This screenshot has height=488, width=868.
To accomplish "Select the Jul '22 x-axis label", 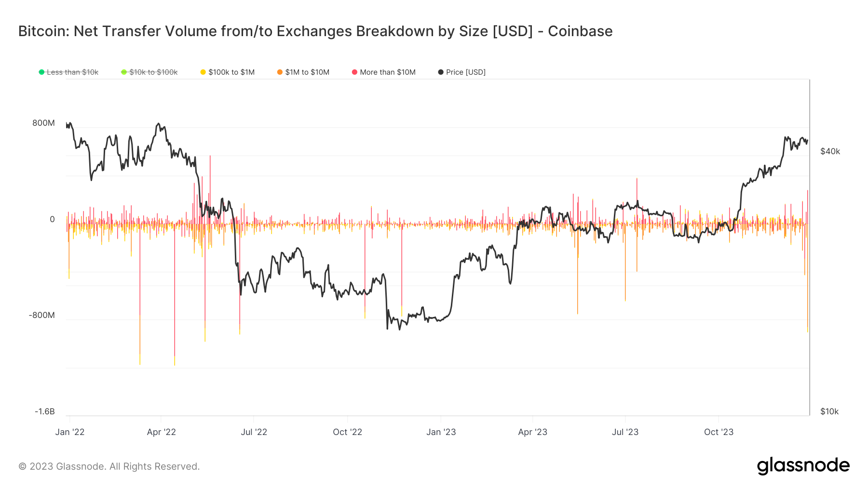I will point(254,432).
